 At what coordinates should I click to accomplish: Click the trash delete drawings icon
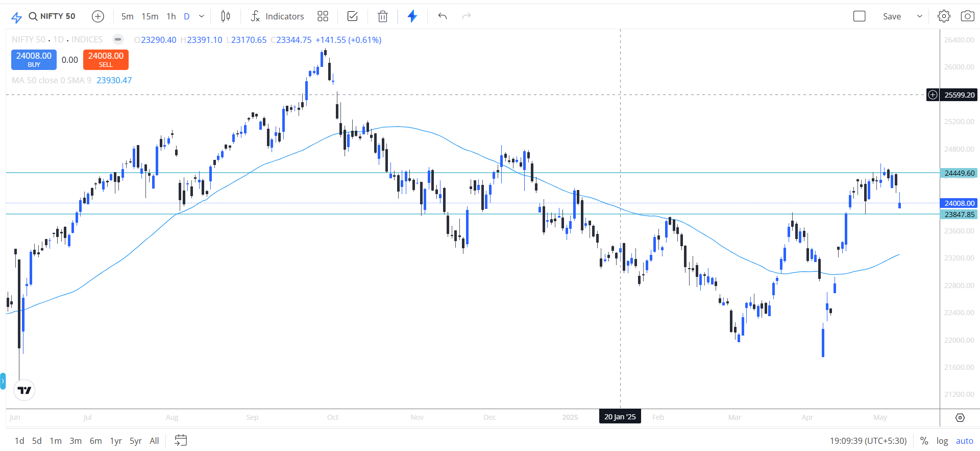[x=383, y=16]
